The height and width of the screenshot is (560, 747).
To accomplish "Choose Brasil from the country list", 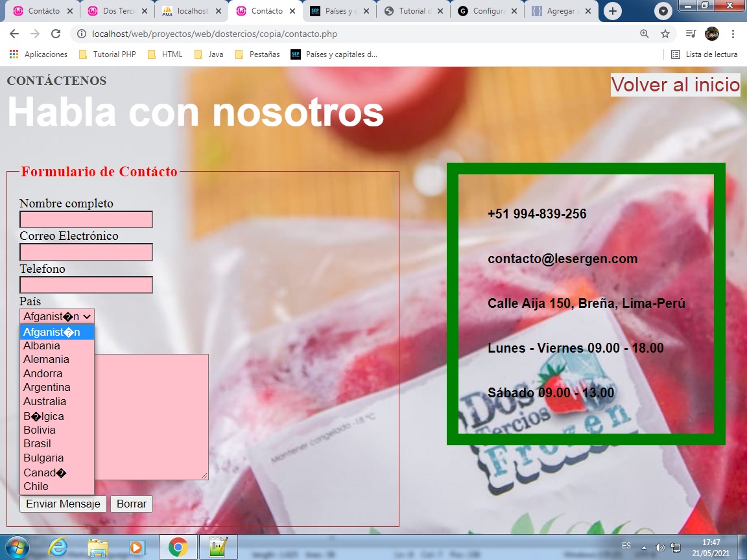I will pos(57,444).
